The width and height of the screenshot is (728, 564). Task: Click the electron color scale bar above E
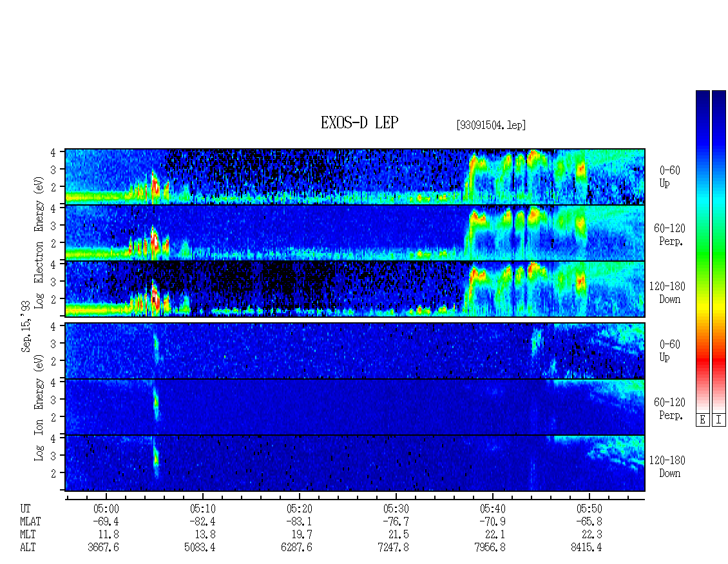(x=702, y=251)
